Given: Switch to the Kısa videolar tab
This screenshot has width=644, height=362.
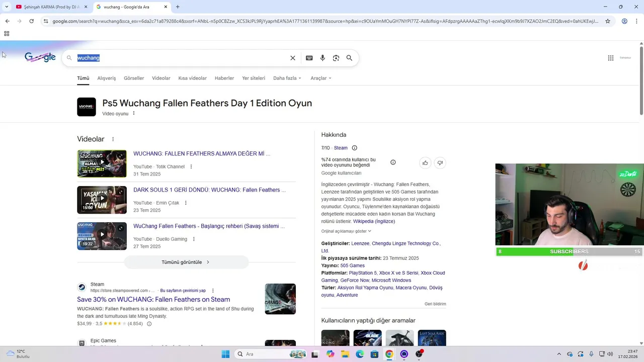Looking at the screenshot, I should coord(192,78).
